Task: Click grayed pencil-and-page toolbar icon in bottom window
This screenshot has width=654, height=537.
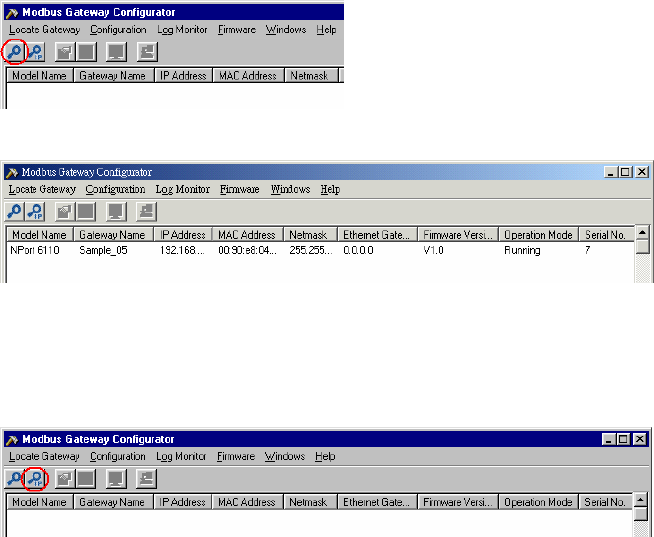Action: pyautogui.click(x=64, y=479)
